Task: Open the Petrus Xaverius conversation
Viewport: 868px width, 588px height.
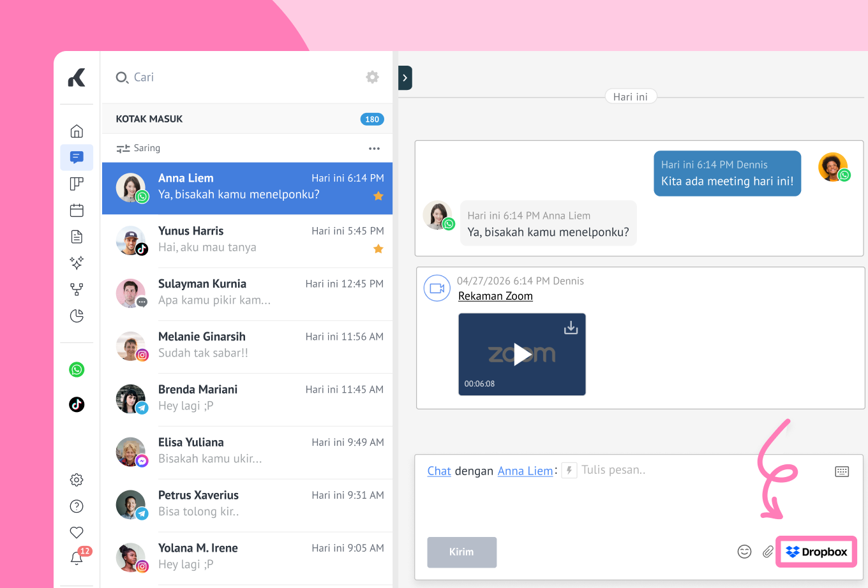Action: 247,504
